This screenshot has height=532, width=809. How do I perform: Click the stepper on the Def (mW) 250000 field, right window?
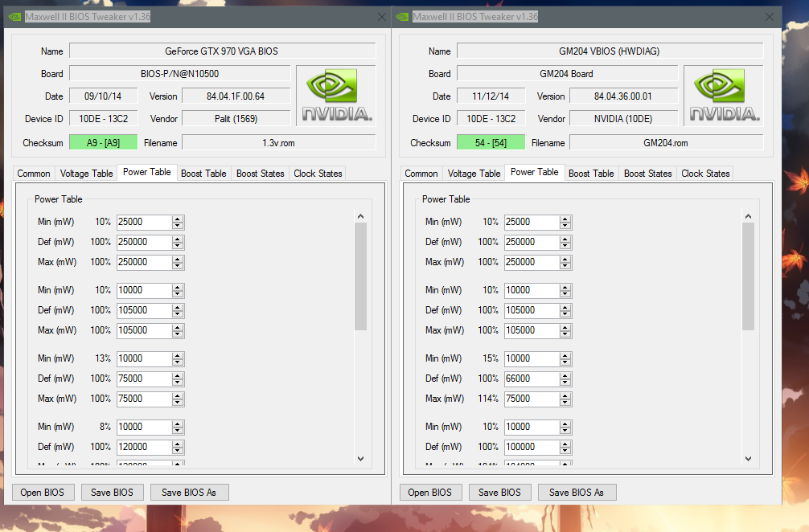[x=565, y=242]
